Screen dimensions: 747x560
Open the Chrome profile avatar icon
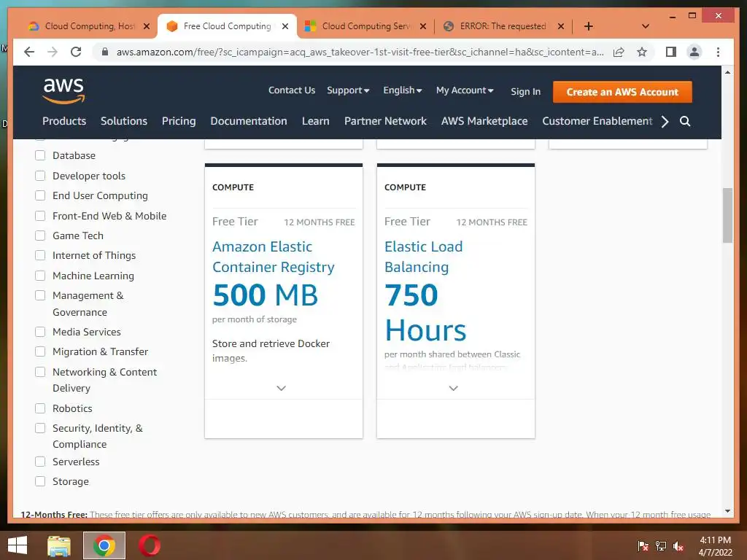click(694, 52)
